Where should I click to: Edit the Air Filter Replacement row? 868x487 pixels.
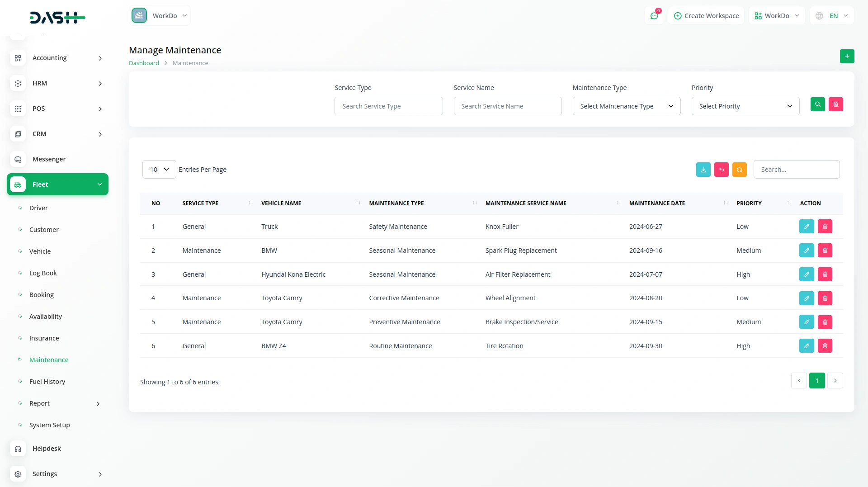pyautogui.click(x=807, y=274)
